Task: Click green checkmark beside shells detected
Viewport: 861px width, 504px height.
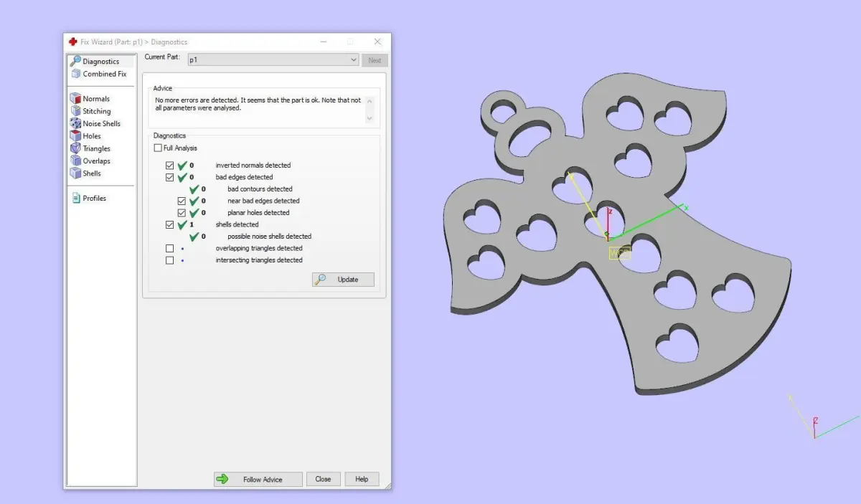Action: click(x=182, y=224)
